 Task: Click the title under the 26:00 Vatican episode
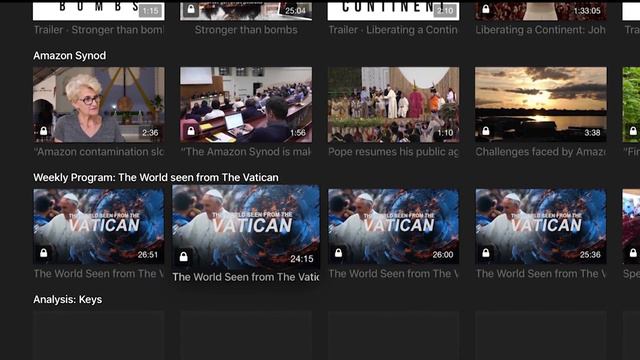point(393,273)
